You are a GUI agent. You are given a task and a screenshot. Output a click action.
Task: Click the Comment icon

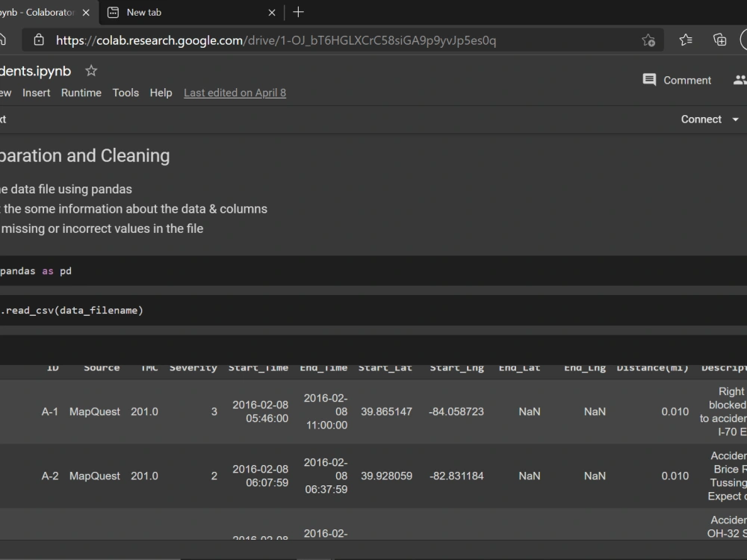(x=649, y=80)
